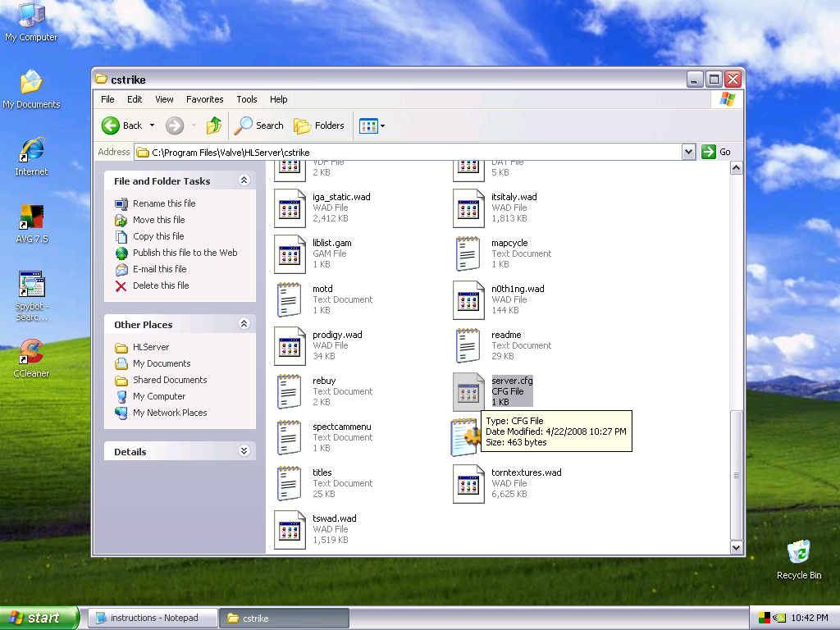This screenshot has width=840, height=630.
Task: Expand the Address bar dropdown
Action: pos(688,152)
